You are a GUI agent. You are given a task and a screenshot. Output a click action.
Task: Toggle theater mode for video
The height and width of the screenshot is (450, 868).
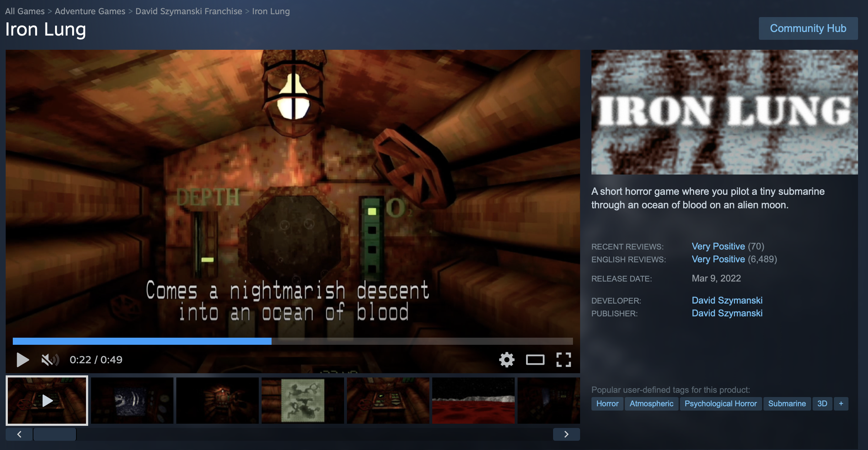pyautogui.click(x=535, y=360)
